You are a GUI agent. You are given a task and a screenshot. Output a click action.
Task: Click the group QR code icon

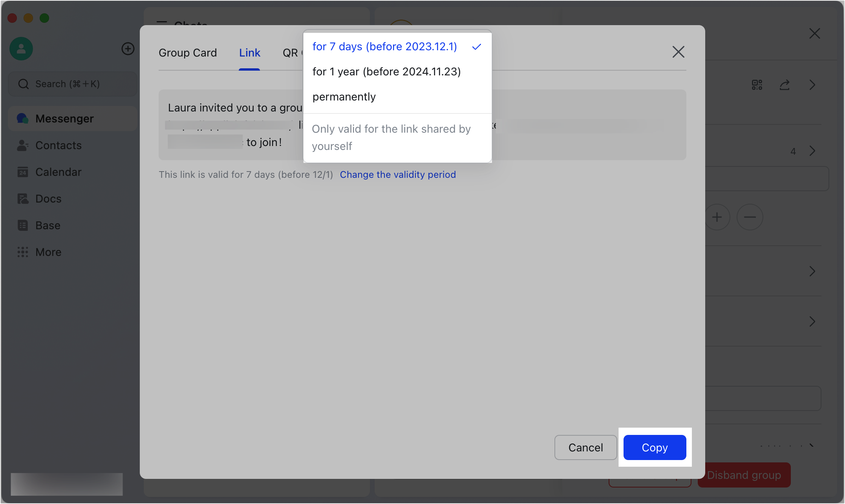(757, 85)
